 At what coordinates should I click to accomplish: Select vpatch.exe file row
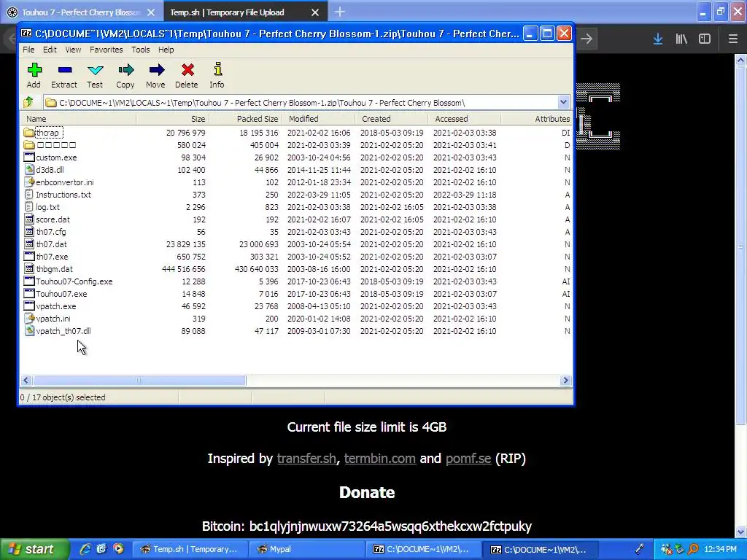(x=296, y=306)
